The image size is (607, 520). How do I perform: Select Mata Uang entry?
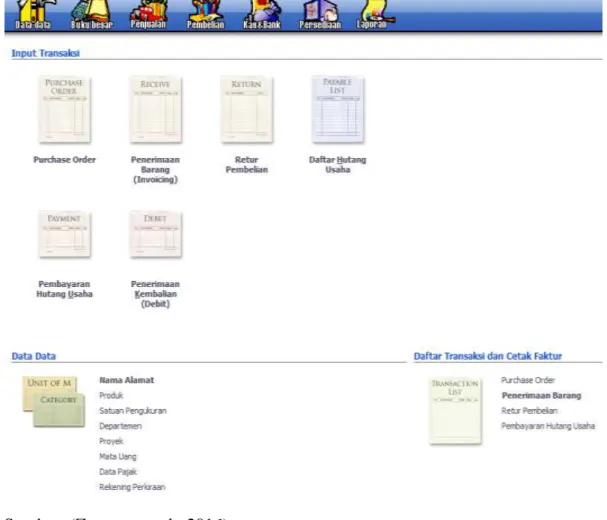118,457
